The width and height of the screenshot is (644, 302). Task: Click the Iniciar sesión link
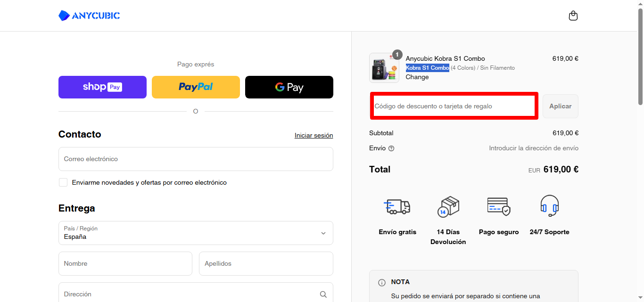pos(314,135)
